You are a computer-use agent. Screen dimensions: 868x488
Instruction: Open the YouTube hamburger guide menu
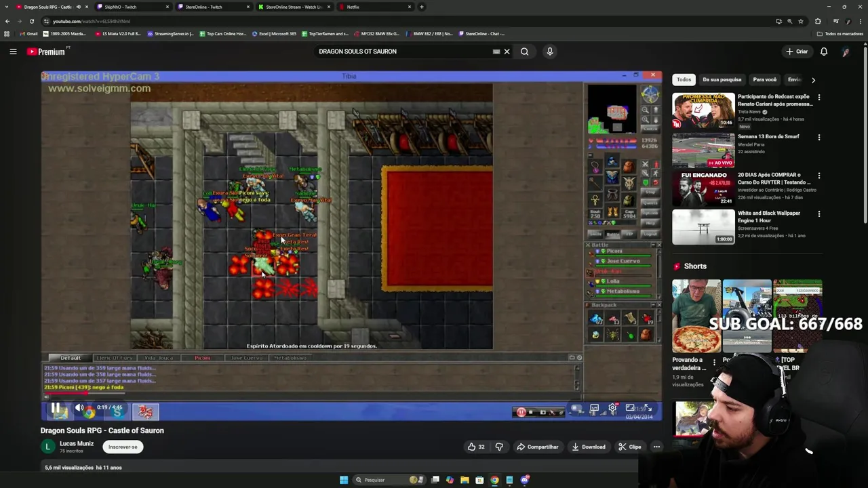(x=13, y=52)
